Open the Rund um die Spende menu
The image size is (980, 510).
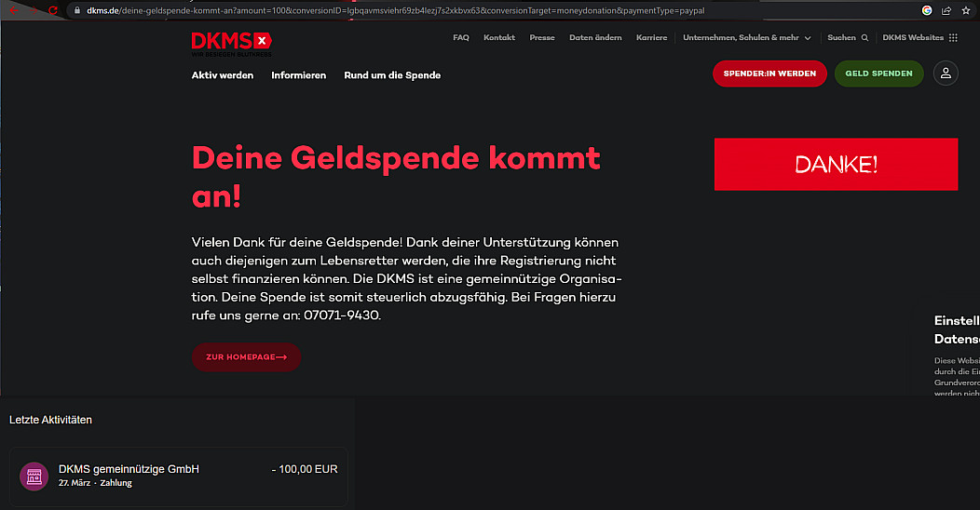point(392,75)
